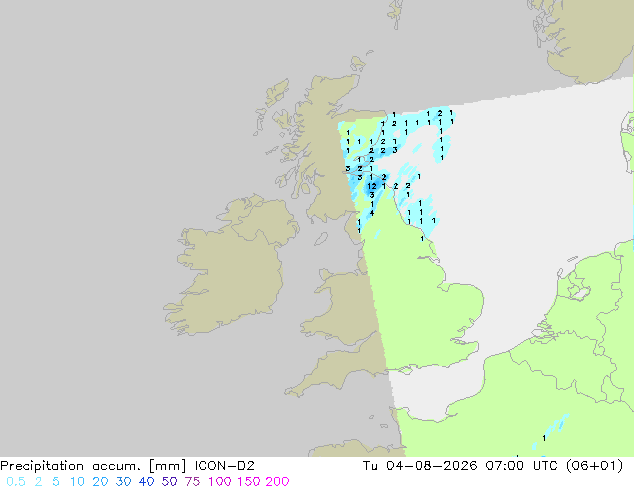Select the 30 mm legend value
The image size is (634, 490).
(123, 482)
